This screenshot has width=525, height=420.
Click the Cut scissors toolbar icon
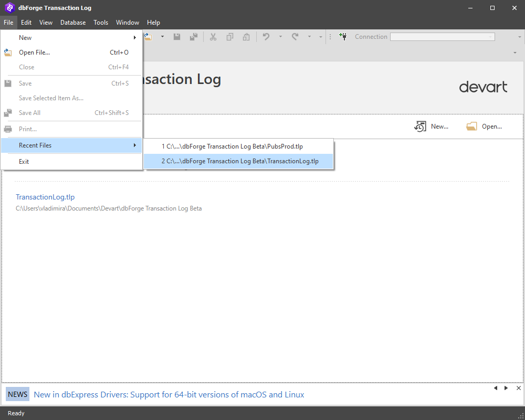coord(213,37)
